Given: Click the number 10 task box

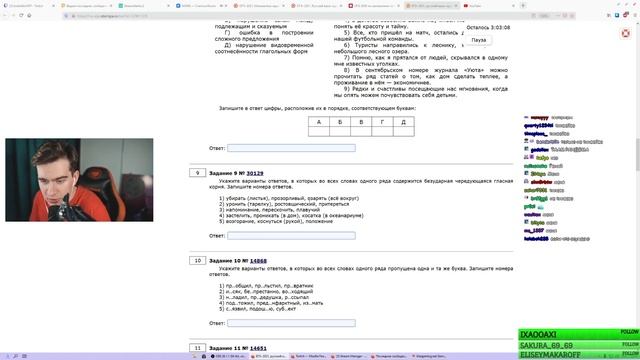Looking at the screenshot, I should click(x=198, y=260).
